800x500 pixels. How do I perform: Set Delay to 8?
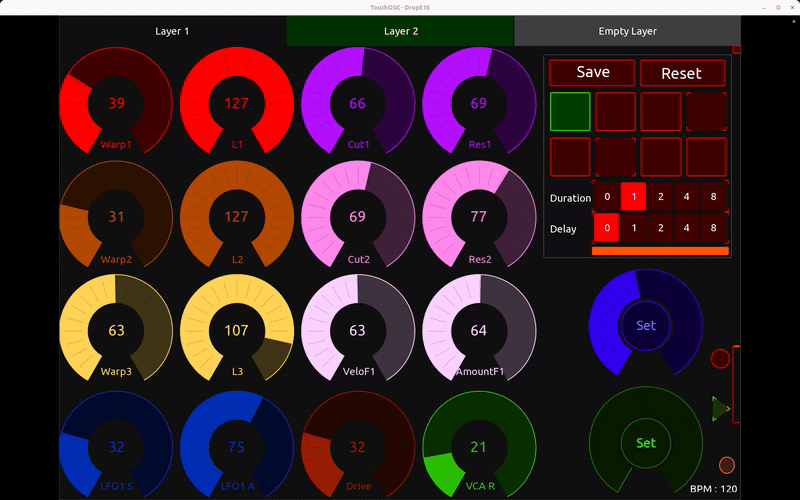point(714,228)
